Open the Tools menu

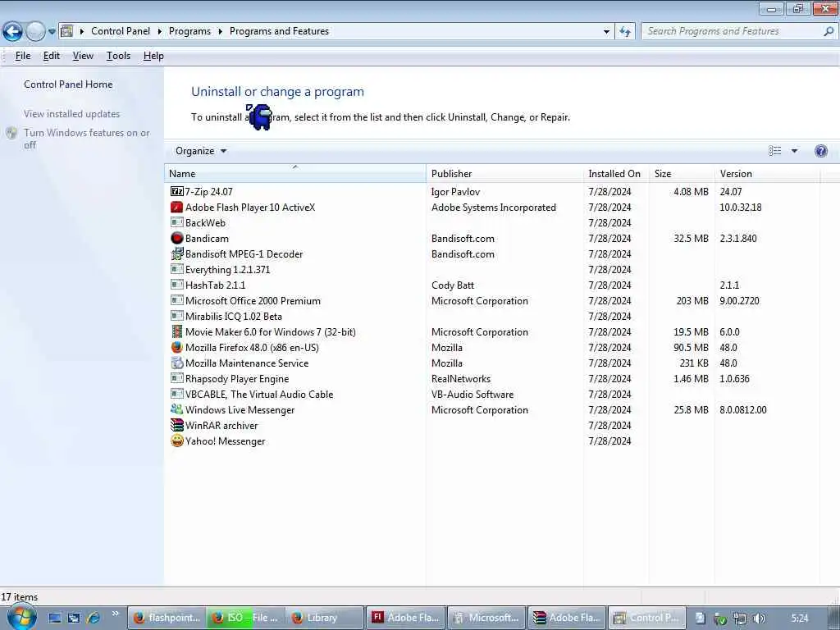pyautogui.click(x=118, y=56)
